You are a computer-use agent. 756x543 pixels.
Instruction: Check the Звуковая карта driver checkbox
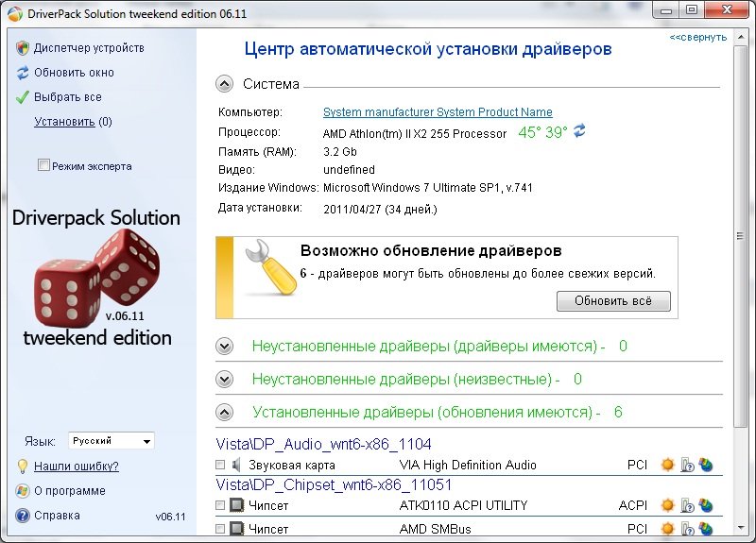(x=220, y=465)
